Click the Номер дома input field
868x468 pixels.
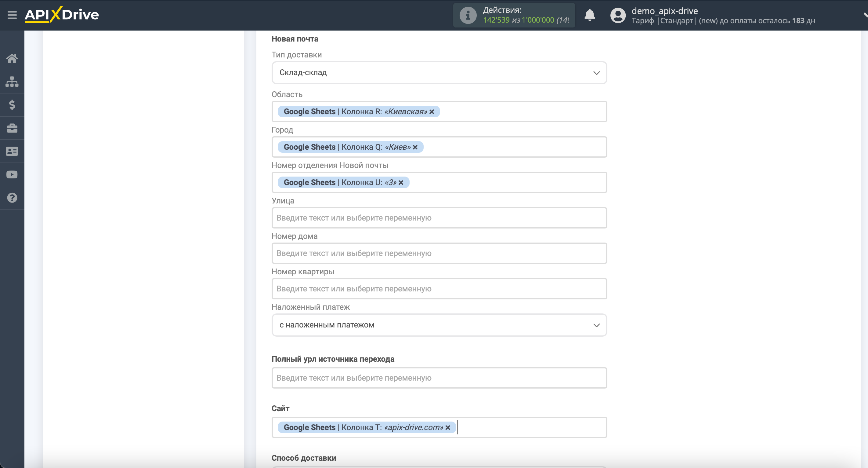pos(439,253)
